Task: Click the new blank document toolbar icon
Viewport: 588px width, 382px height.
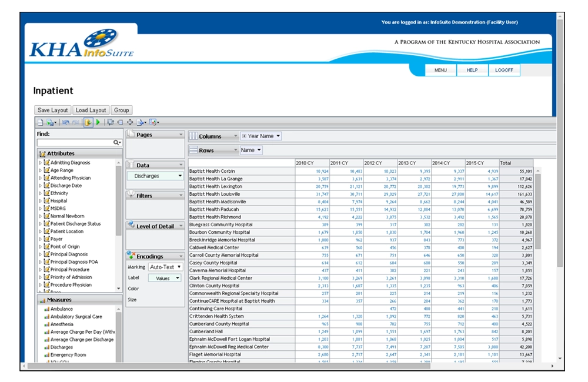Action: click(x=40, y=122)
